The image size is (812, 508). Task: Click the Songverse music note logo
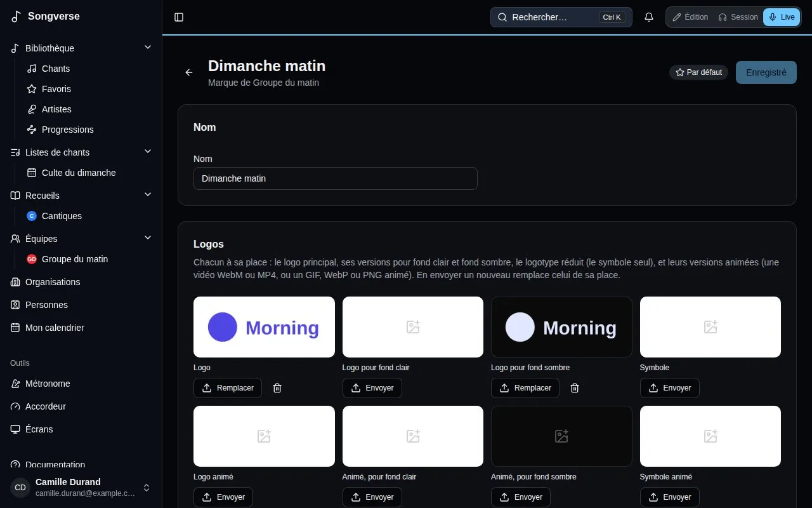click(x=16, y=17)
